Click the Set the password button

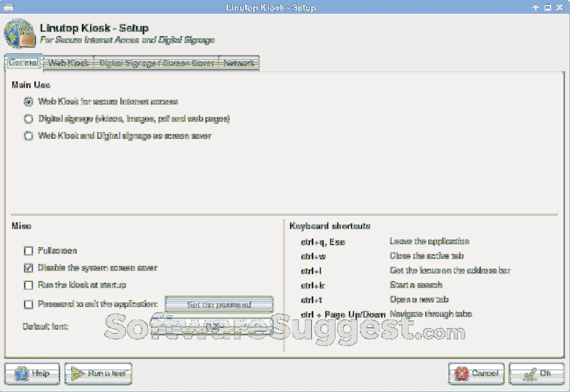(219, 305)
